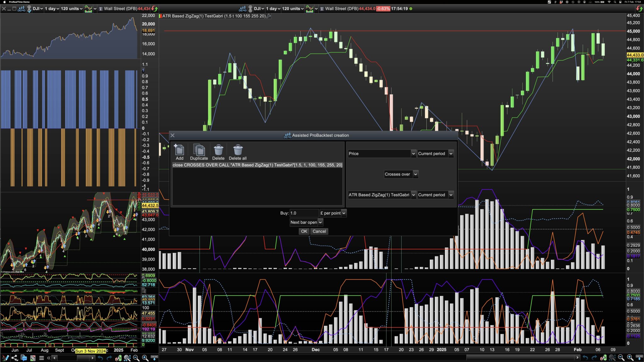Open the ZigZag indicator wrench settings
This screenshot has width=644, height=362.
tap(269, 16)
